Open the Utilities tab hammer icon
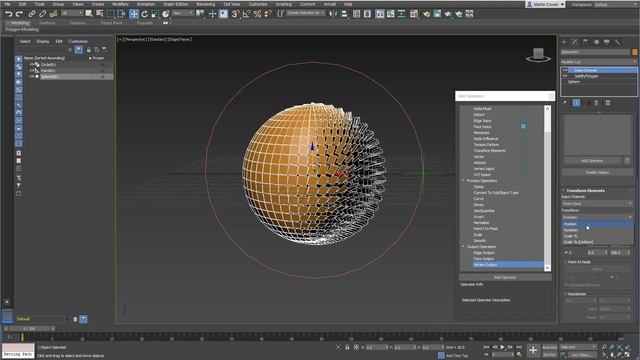Viewport: 640px width, 360px height. click(x=618, y=42)
